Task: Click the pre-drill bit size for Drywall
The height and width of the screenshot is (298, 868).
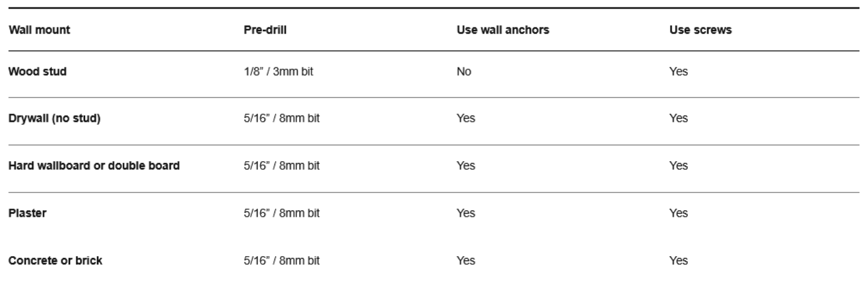Action: point(281,119)
